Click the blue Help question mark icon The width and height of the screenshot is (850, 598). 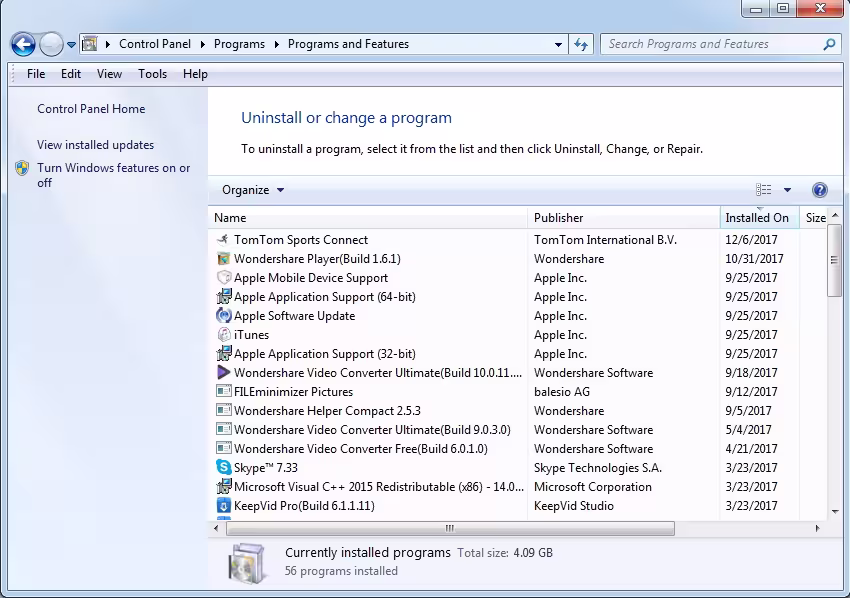coord(820,190)
